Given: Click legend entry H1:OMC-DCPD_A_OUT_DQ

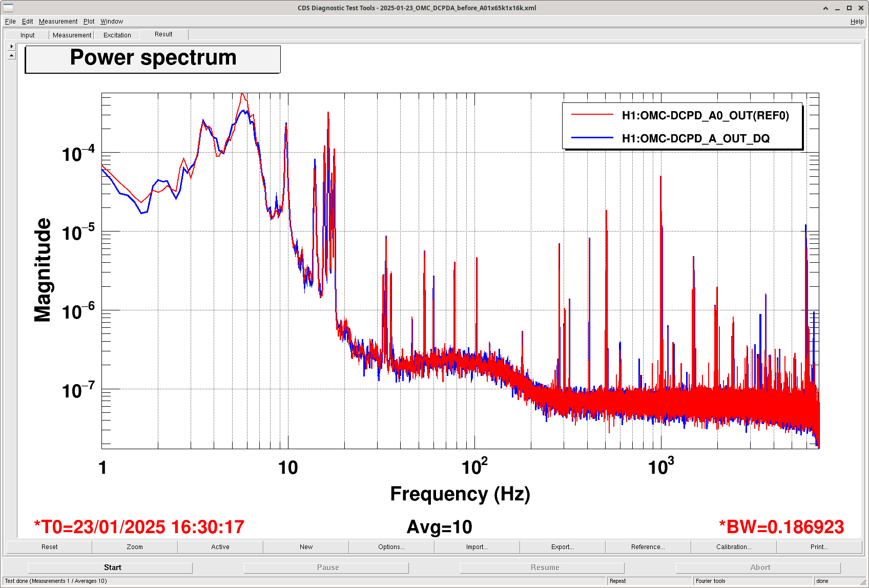Looking at the screenshot, I should (696, 139).
